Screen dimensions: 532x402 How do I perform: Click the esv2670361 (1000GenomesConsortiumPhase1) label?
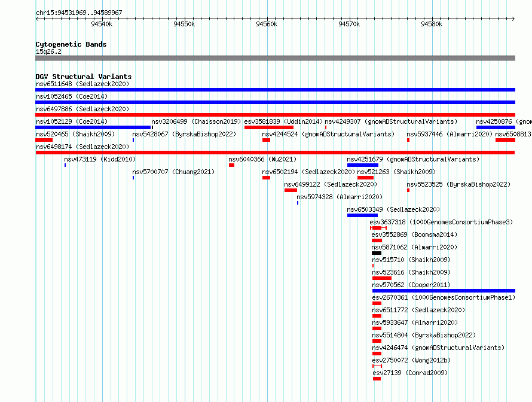[x=444, y=297]
